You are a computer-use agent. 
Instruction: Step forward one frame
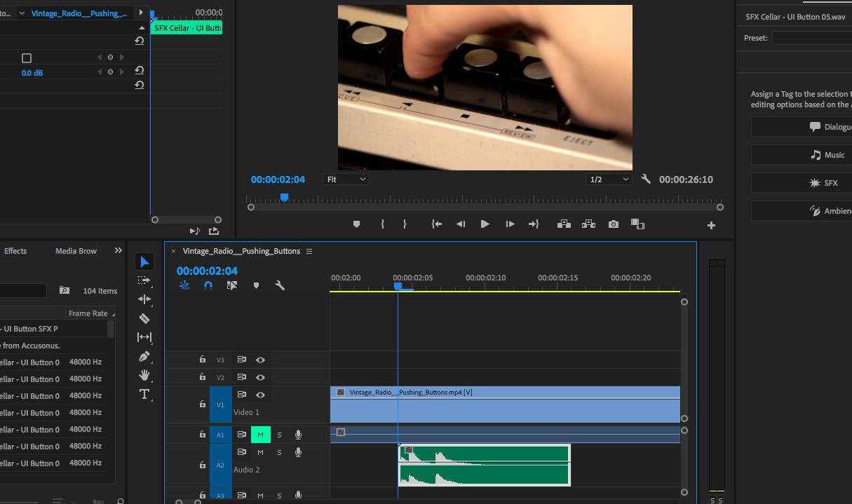click(510, 224)
